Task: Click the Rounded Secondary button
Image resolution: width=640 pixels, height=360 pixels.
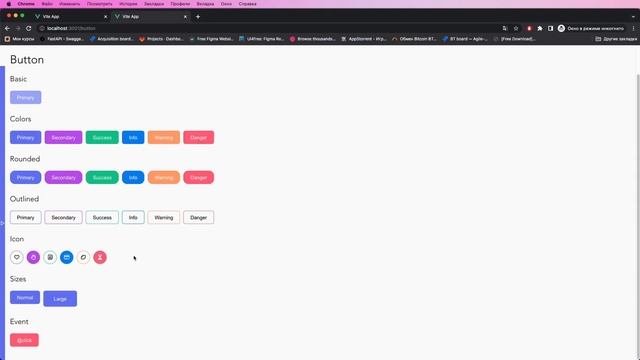Action: pyautogui.click(x=63, y=178)
